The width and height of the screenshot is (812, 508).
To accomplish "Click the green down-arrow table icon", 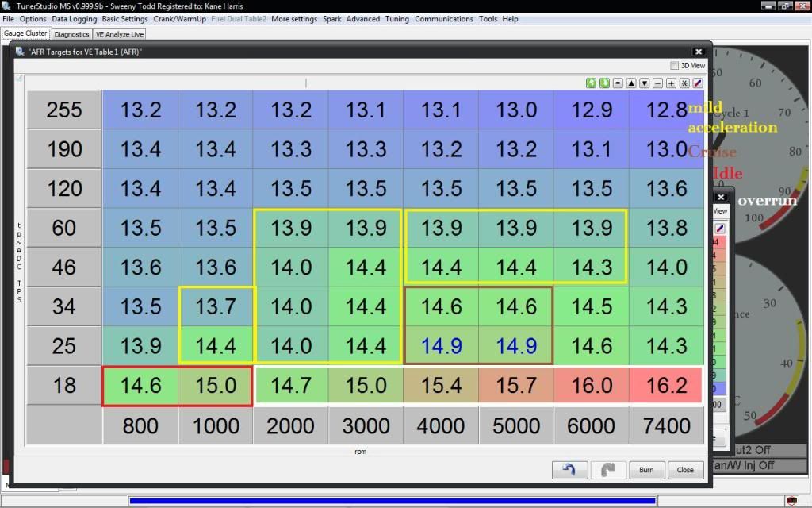I will click(604, 83).
